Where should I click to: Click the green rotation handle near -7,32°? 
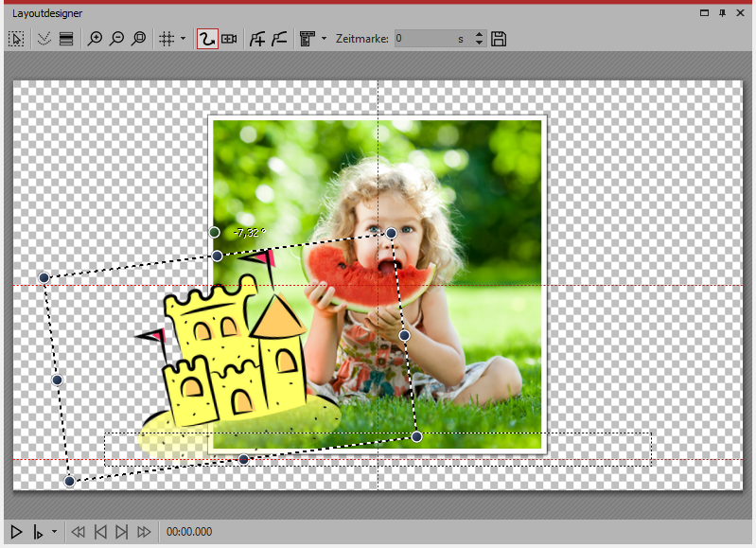[x=215, y=233]
